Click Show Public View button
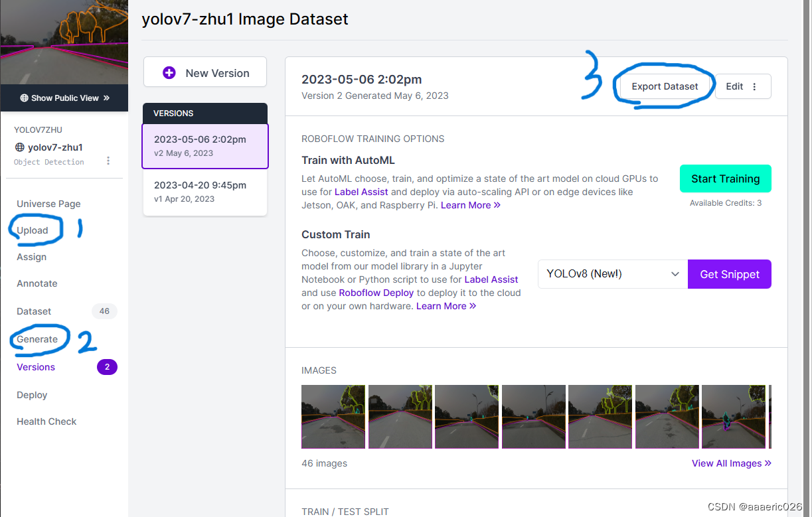 click(x=64, y=98)
